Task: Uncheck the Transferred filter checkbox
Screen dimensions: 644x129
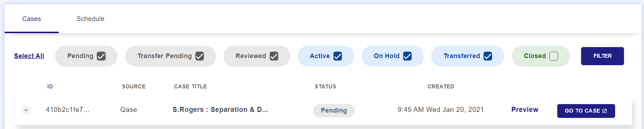Action: pos(488,56)
